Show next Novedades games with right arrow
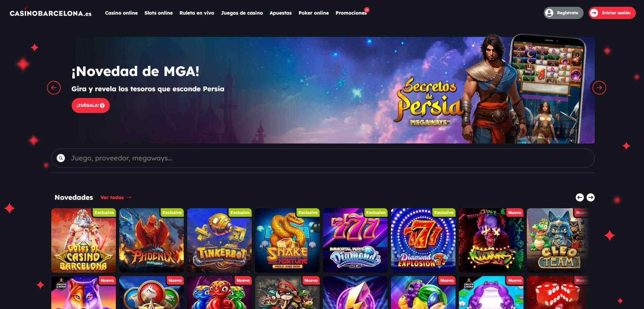Viewport: 644px width, 309px height. point(591,197)
